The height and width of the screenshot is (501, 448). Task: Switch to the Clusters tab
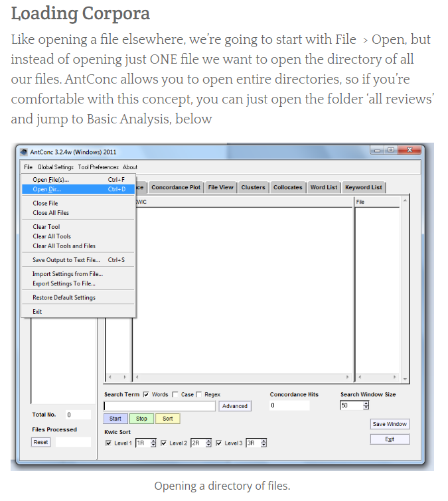pyautogui.click(x=253, y=187)
